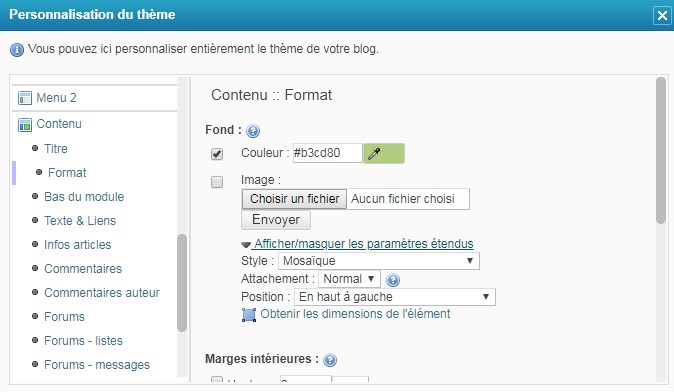
Task: Select Commentaires auteur in sidebar
Action: (102, 293)
